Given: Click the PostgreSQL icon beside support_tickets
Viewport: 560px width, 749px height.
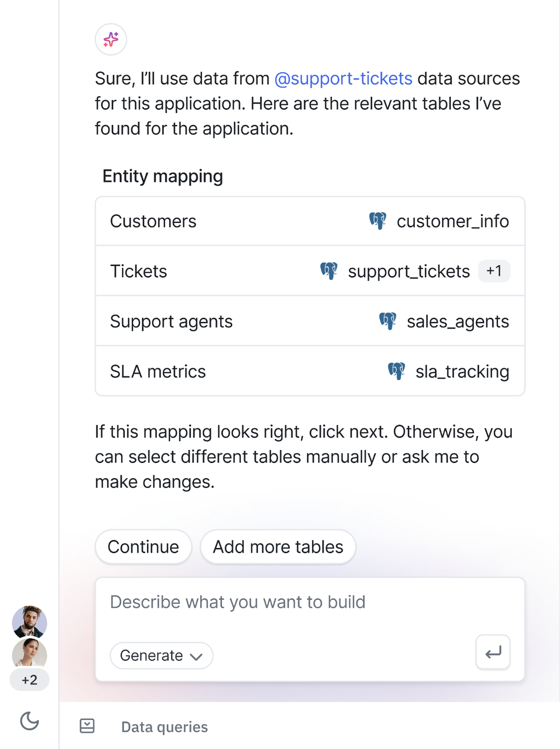Looking at the screenshot, I should tap(329, 271).
